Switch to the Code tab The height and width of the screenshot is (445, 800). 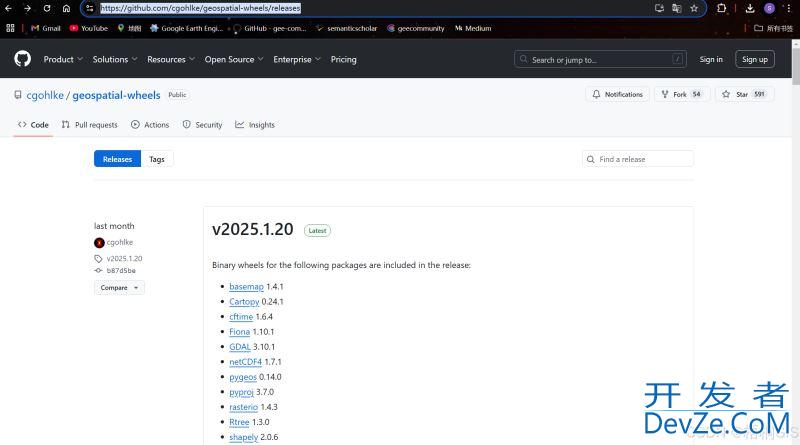pos(33,125)
